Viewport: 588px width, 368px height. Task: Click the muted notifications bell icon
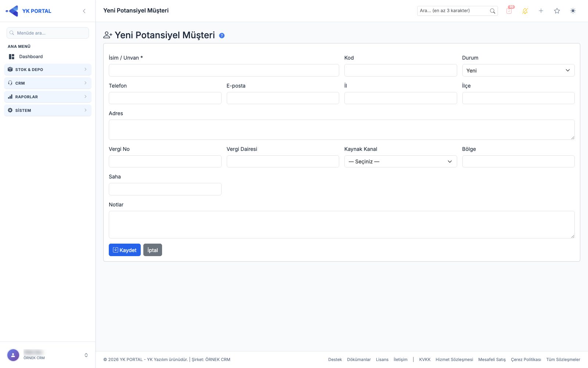525,11
